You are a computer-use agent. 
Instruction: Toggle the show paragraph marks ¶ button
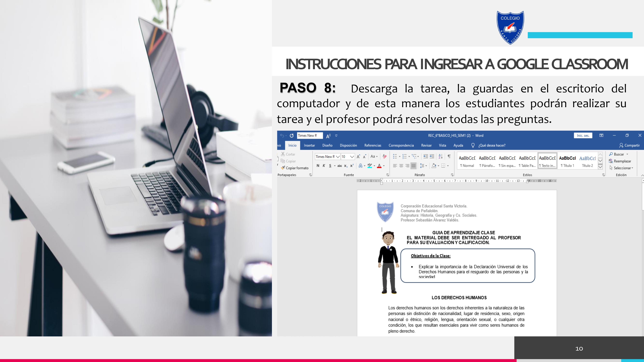(x=449, y=156)
